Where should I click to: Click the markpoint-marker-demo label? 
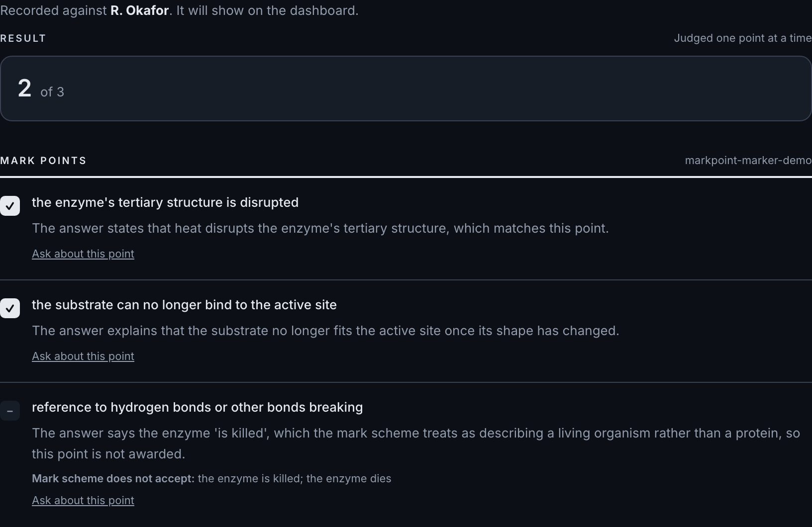(x=748, y=160)
